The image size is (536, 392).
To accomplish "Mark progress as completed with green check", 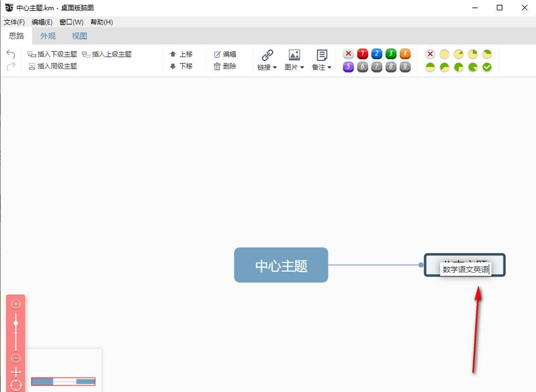I will 487,67.
